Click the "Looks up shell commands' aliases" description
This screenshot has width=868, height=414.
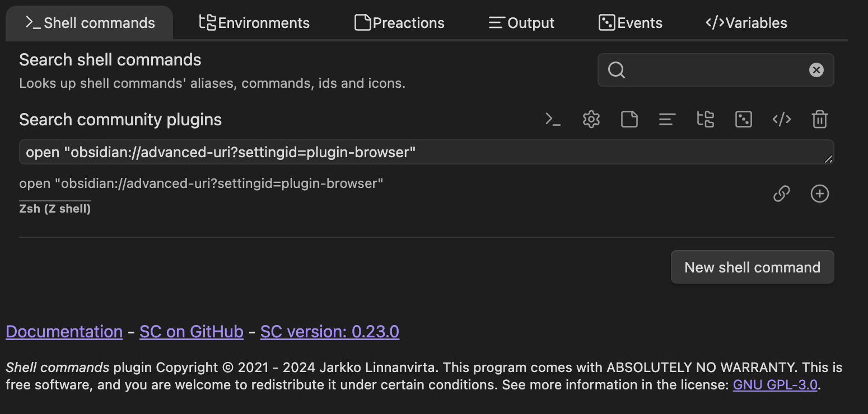(212, 83)
